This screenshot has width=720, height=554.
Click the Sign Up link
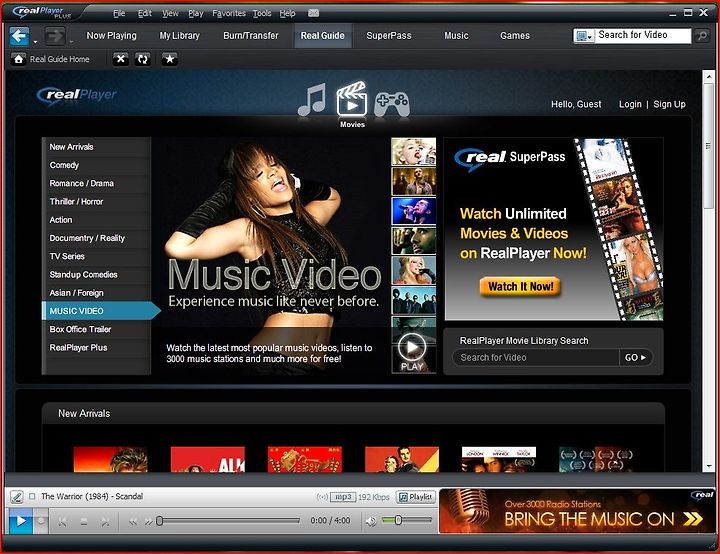pyautogui.click(x=669, y=104)
